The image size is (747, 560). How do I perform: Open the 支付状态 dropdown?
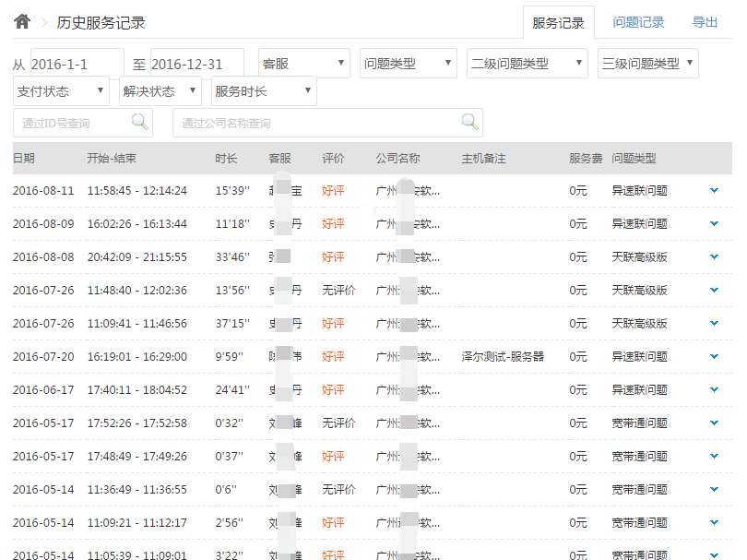click(61, 91)
